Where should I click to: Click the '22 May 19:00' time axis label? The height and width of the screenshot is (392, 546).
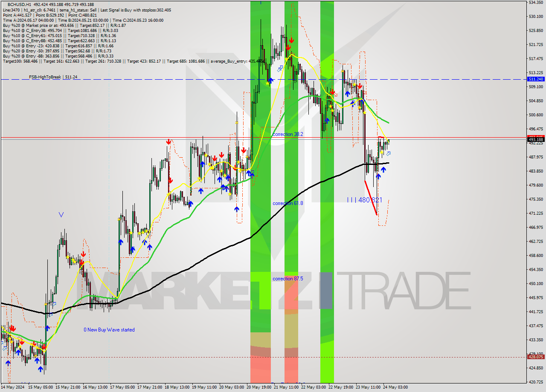click(341, 387)
